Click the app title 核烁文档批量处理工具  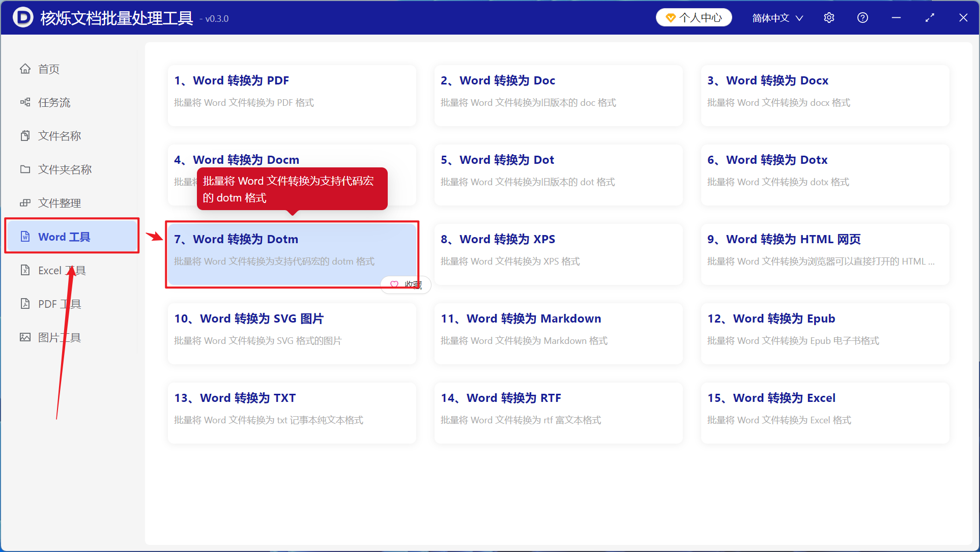pyautogui.click(x=117, y=18)
